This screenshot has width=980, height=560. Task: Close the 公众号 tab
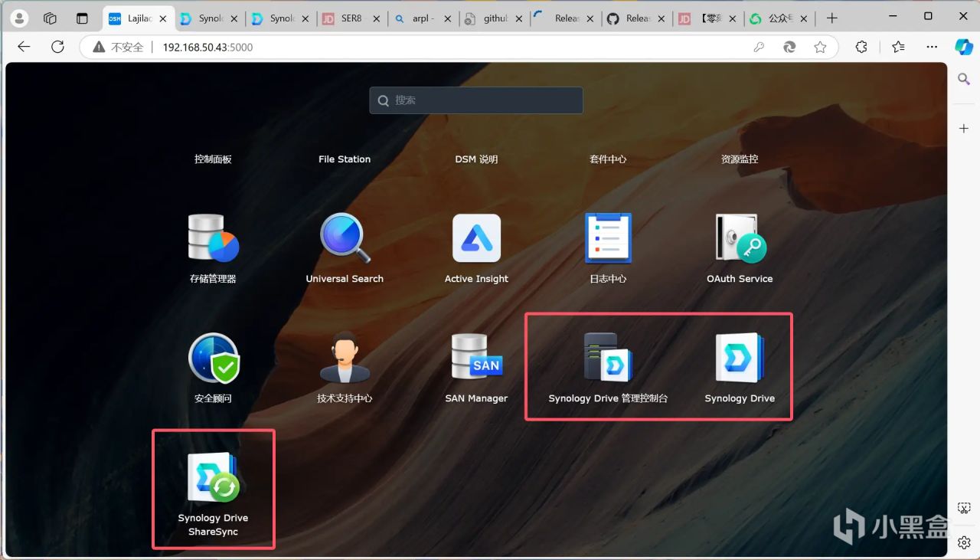pos(802,18)
